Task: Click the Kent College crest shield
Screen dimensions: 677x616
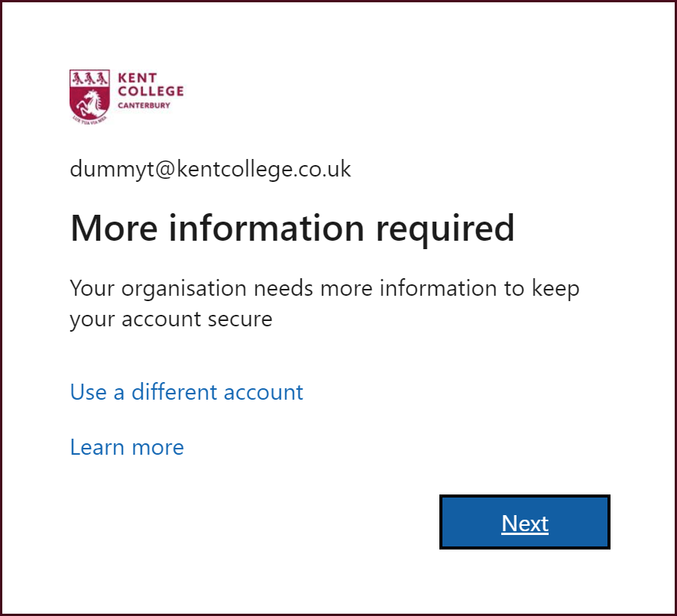Action: [89, 94]
